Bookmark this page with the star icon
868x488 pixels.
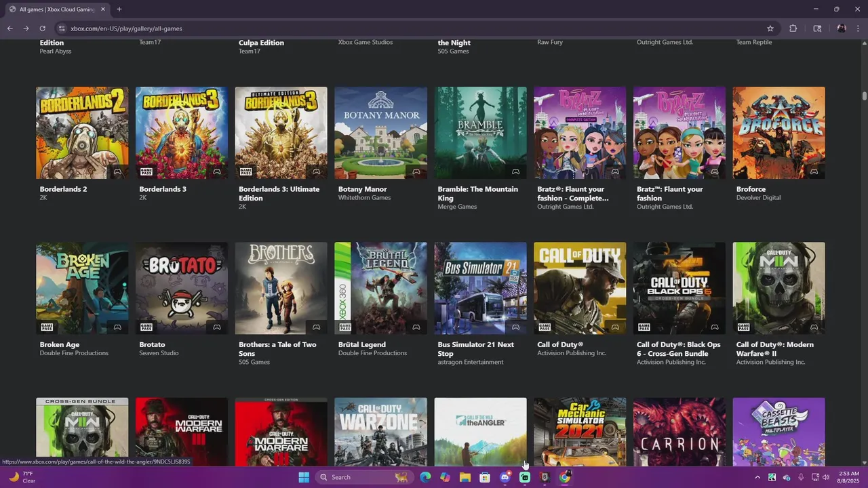[770, 28]
